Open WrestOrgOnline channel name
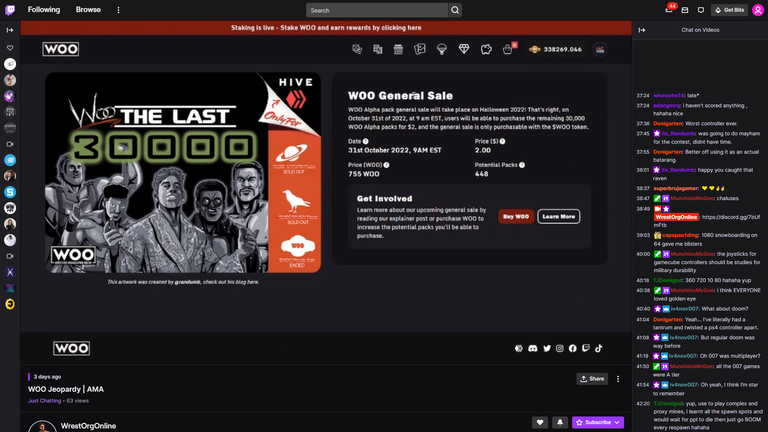The width and height of the screenshot is (768, 432). point(88,426)
